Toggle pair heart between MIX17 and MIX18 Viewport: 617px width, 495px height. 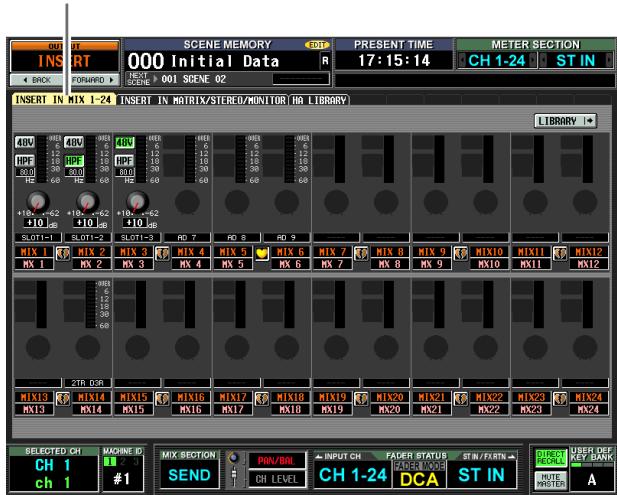point(262,399)
